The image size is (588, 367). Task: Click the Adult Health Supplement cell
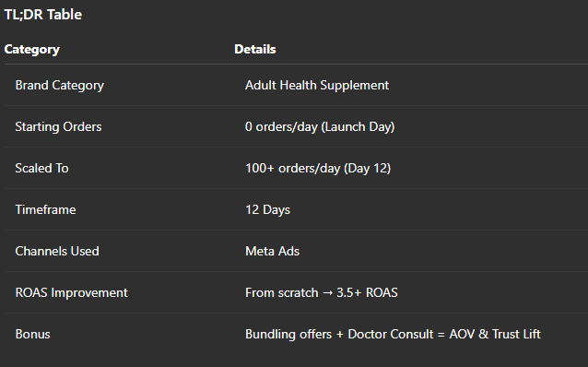coord(317,86)
